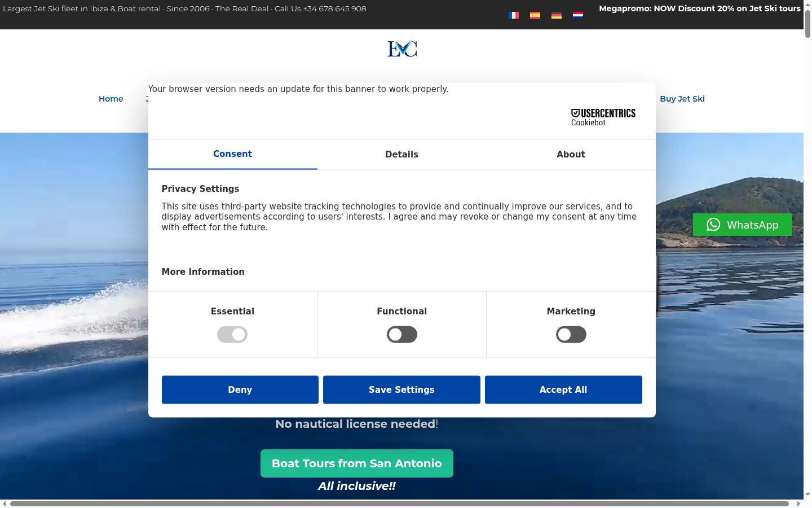Switch the site language to French

514,15
